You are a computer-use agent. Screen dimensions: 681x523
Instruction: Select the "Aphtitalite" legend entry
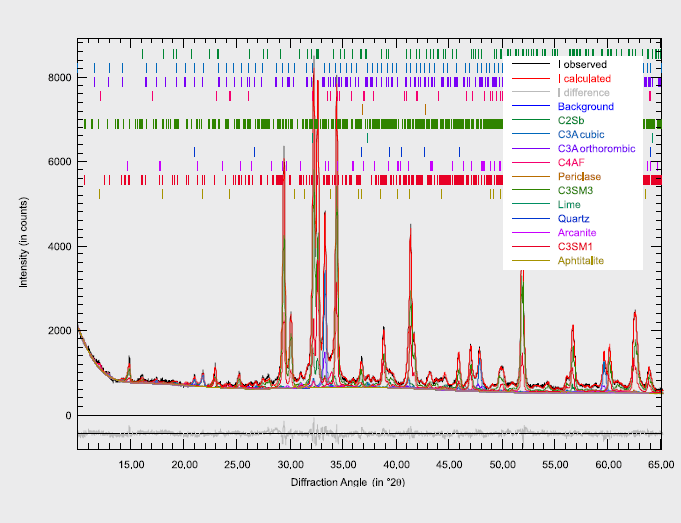coord(582,261)
